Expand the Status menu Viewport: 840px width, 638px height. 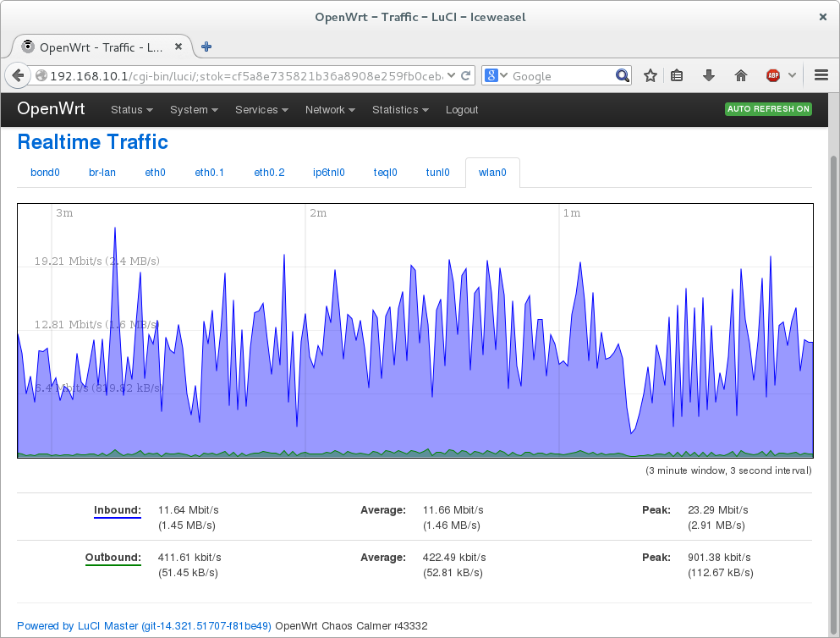(132, 110)
